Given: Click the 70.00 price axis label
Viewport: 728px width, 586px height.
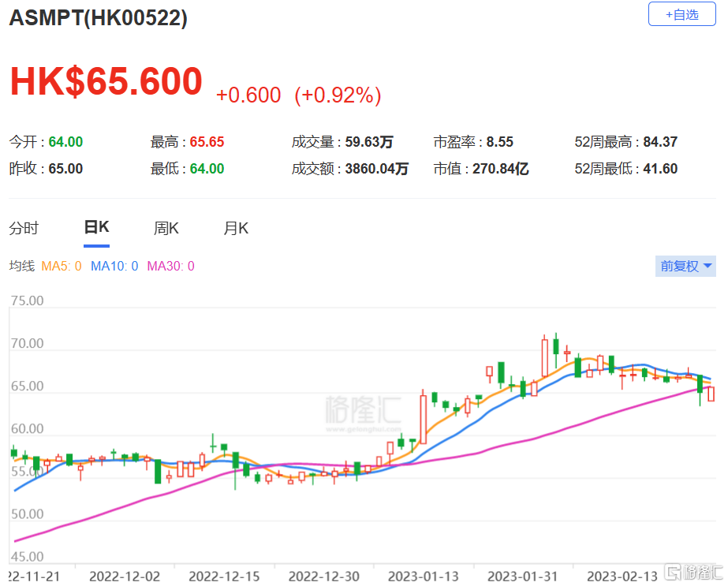Looking at the screenshot, I should pyautogui.click(x=27, y=343).
